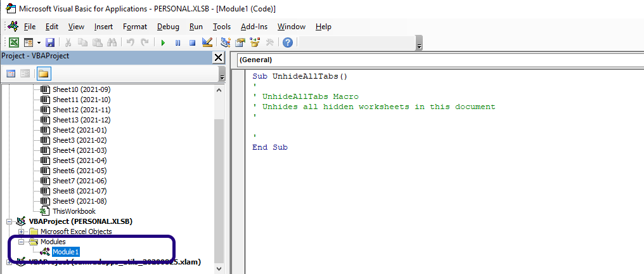Close the Project - VBAProject pane

click(219, 58)
